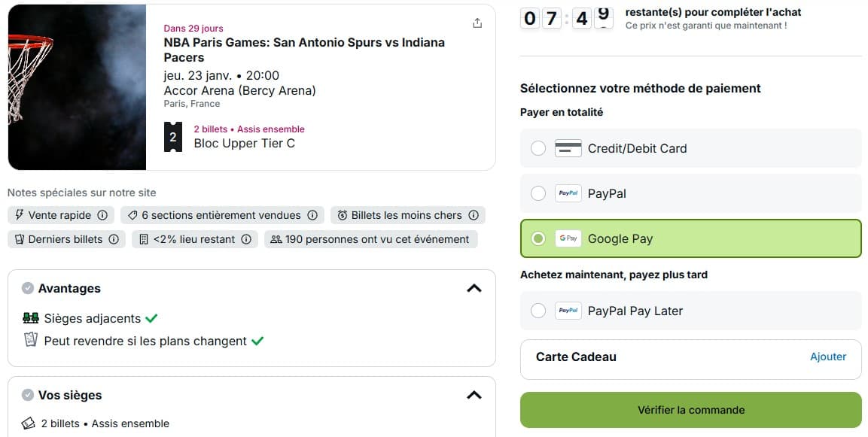This screenshot has height=437, width=868.
Task: Click the info icon beside 6 sections entièrement vendues
Action: point(312,215)
